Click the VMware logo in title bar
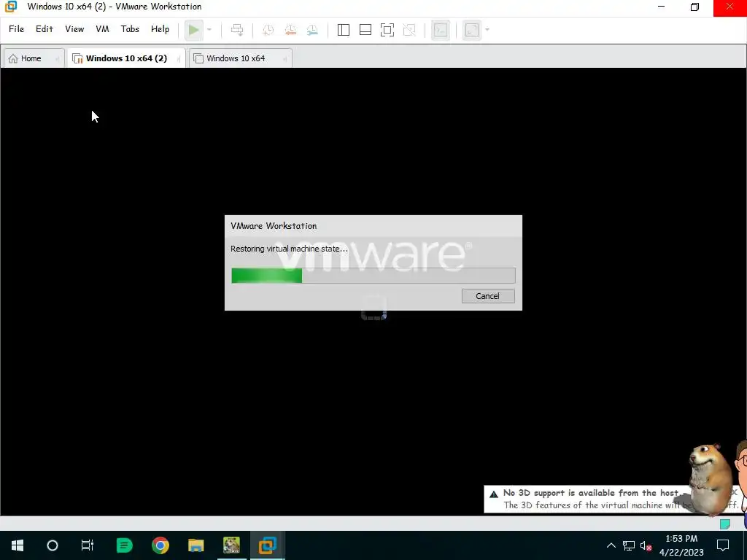Viewport: 747px width, 560px height. pos(10,7)
